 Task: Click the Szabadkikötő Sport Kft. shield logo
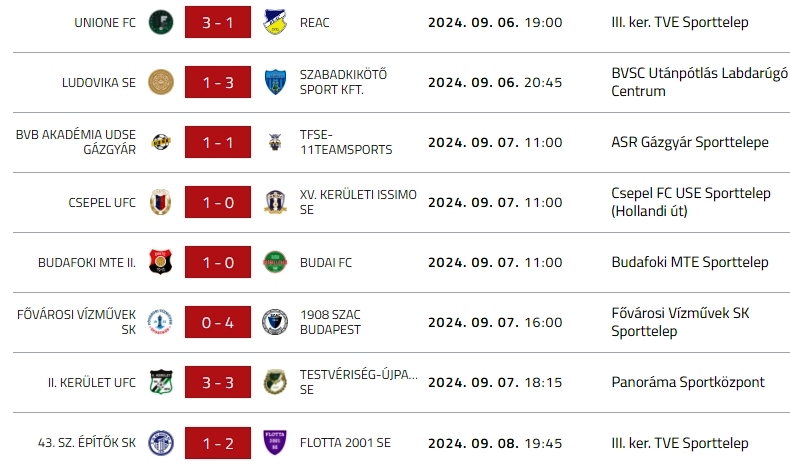point(274,82)
